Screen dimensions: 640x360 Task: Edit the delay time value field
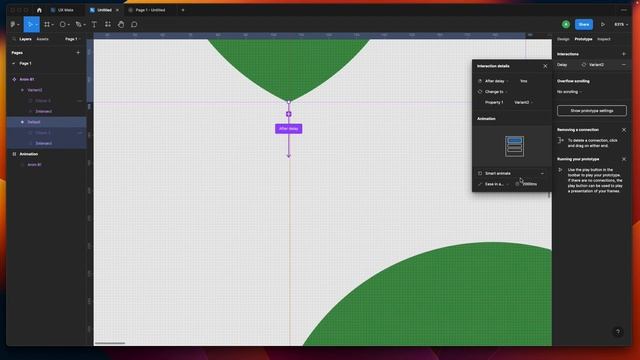point(524,81)
